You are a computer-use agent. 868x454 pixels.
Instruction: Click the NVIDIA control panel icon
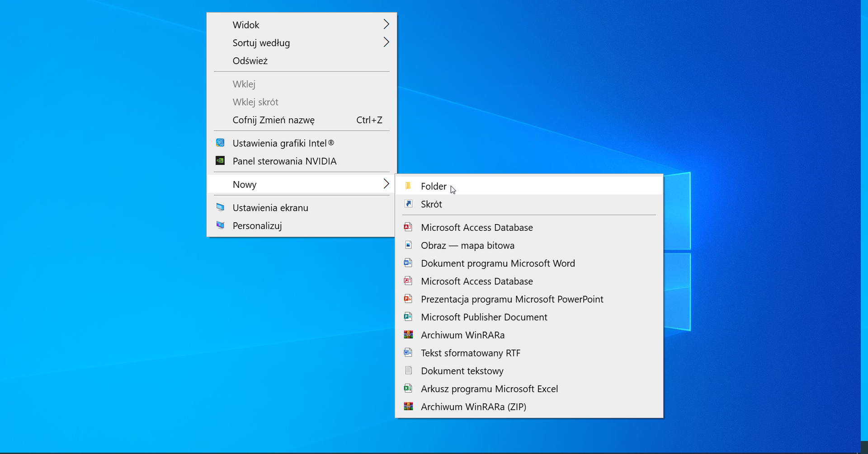coord(220,160)
